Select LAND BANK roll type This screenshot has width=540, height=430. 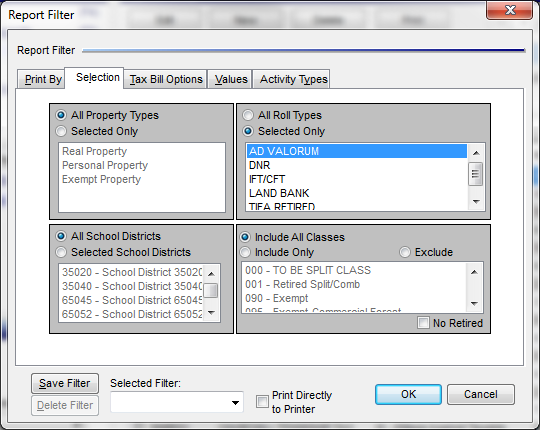pos(357,193)
